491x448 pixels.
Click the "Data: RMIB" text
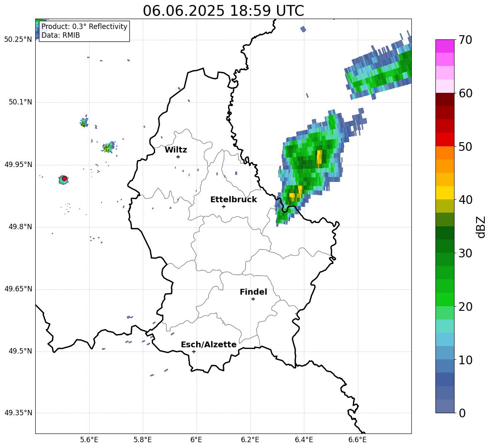pos(61,35)
